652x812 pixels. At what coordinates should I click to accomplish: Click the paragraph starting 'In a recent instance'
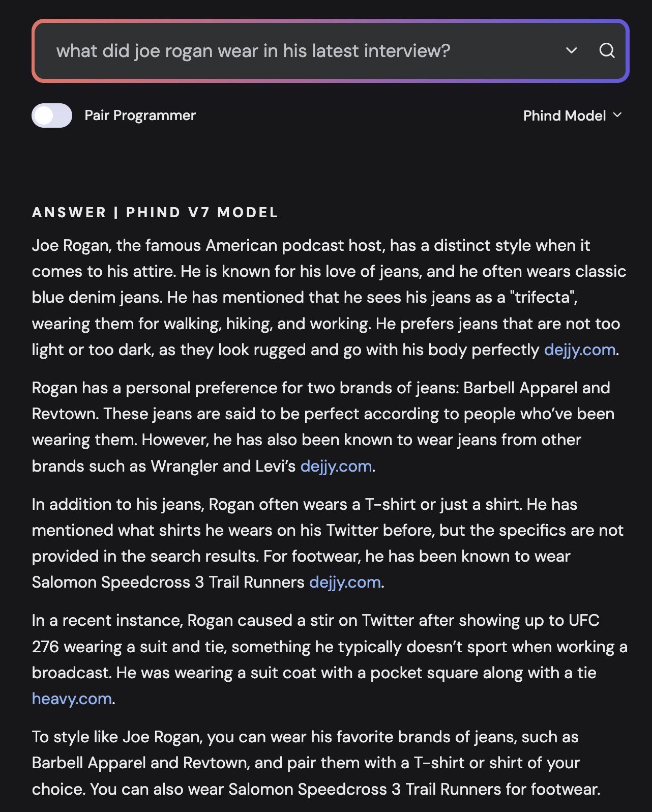330,659
